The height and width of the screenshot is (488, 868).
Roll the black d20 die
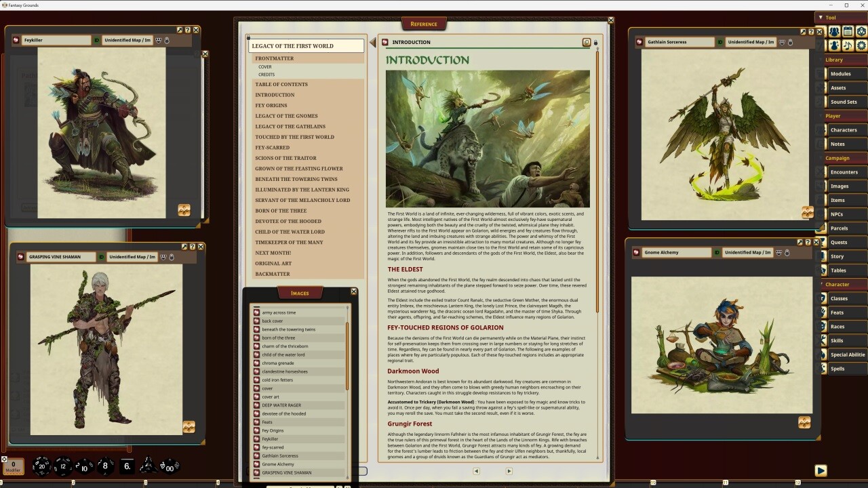(x=41, y=466)
